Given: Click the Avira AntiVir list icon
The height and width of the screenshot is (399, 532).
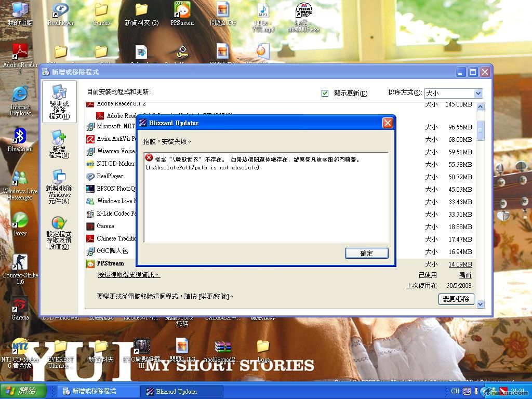Looking at the screenshot, I should 90,139.
